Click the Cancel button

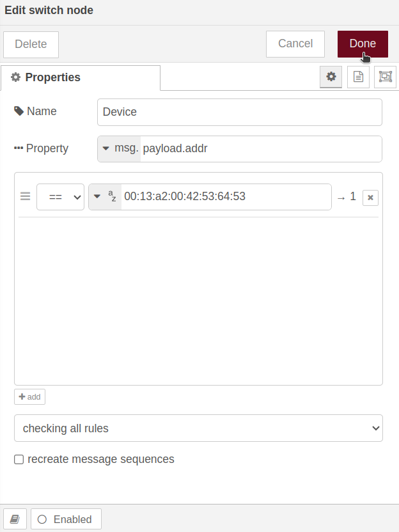click(x=295, y=44)
